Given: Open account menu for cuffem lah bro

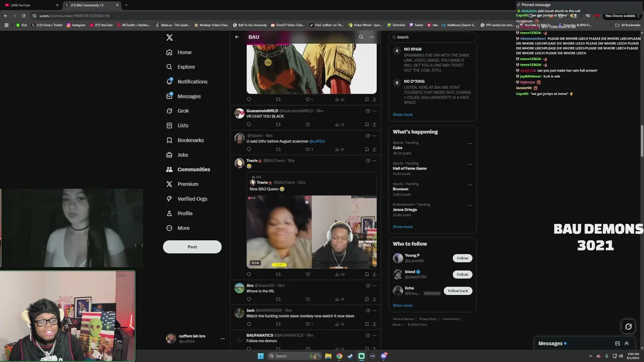Looking at the screenshot, I should 195,338.
